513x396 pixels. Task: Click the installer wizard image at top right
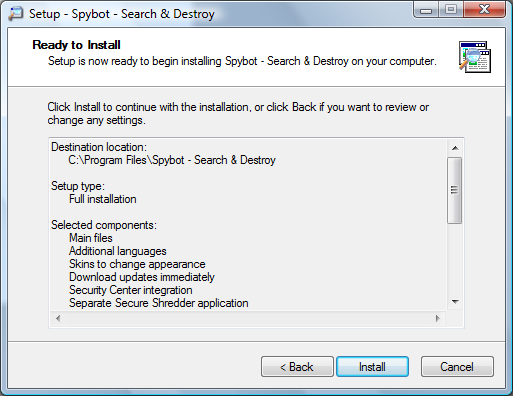(x=475, y=57)
